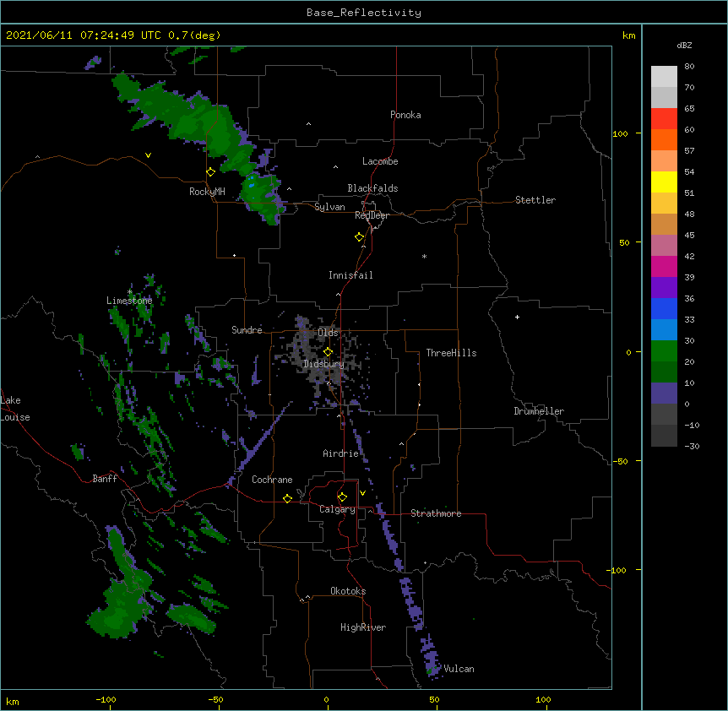The image size is (728, 711).
Task: Click the Didsbury label
Action: [x=324, y=364]
